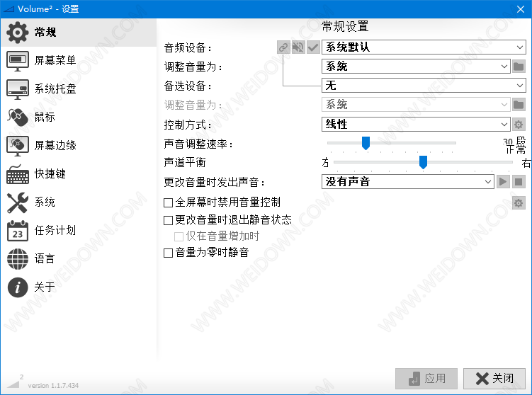This screenshot has width=532, height=395.
Task: Click the play sound preview button
Action: point(503,182)
